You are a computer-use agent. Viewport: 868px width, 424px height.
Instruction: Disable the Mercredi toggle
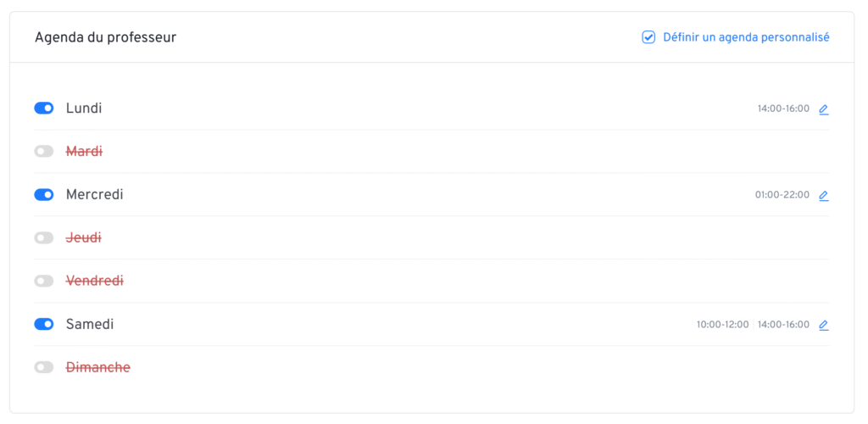(x=44, y=195)
